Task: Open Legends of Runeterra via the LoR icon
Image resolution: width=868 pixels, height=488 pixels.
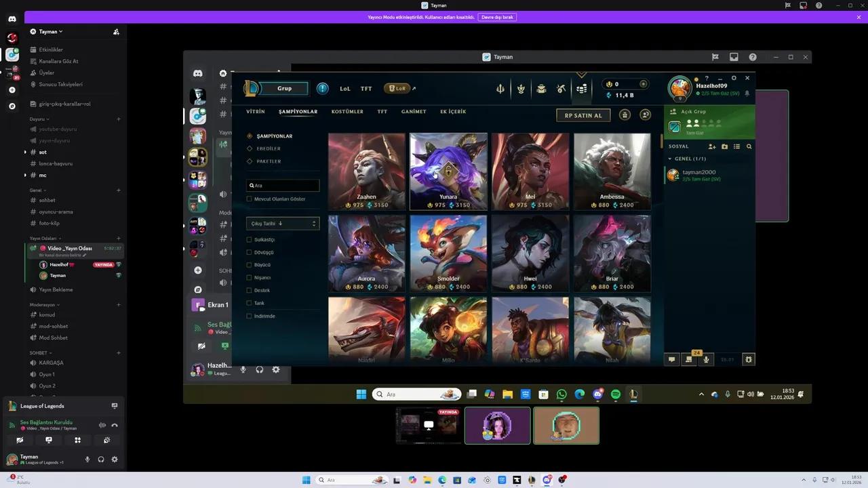Action: click(x=397, y=88)
